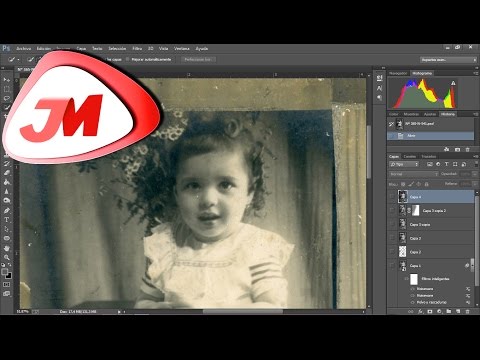Image resolution: width=480 pixels, height=360 pixels.
Task: Toggle visibility of Capa 3 copia layer
Action: tap(392, 224)
